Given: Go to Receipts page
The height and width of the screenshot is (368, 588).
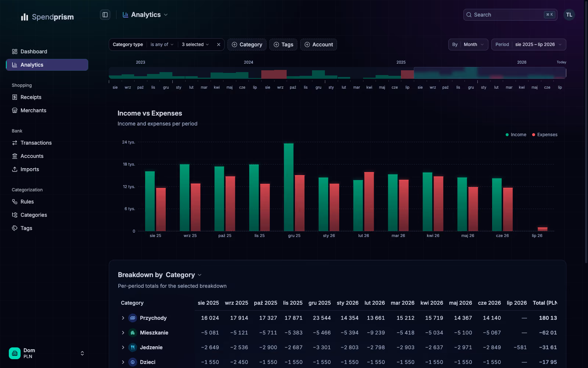Looking at the screenshot, I should click(47, 97).
